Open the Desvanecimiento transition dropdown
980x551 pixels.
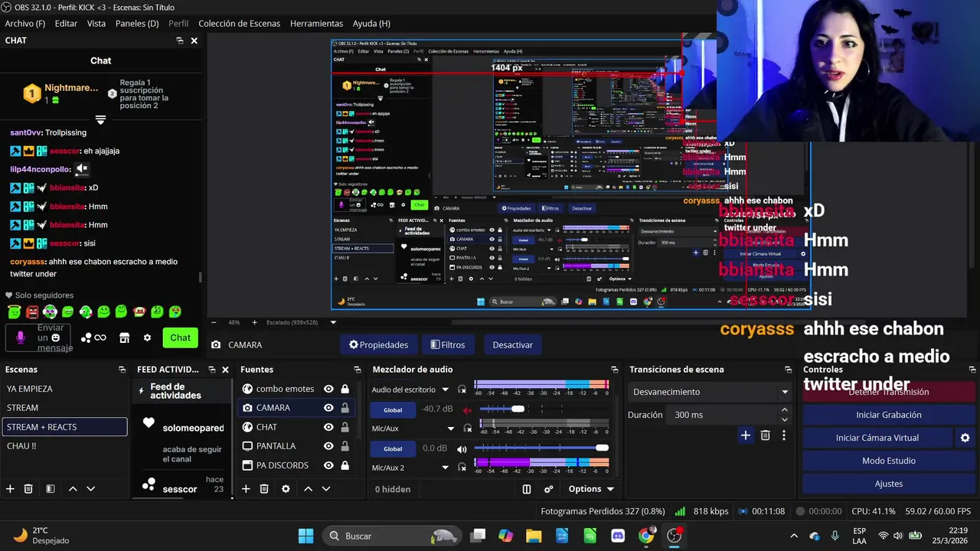710,392
